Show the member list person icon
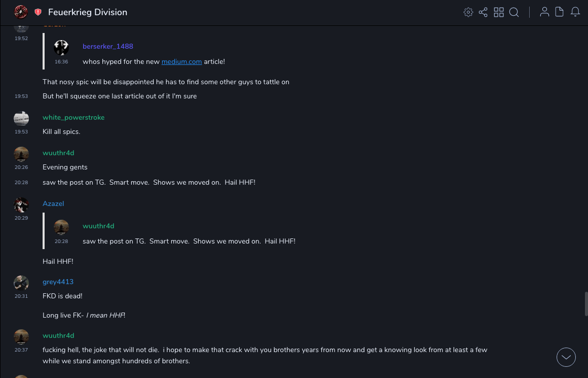This screenshot has width=588, height=378. click(544, 12)
